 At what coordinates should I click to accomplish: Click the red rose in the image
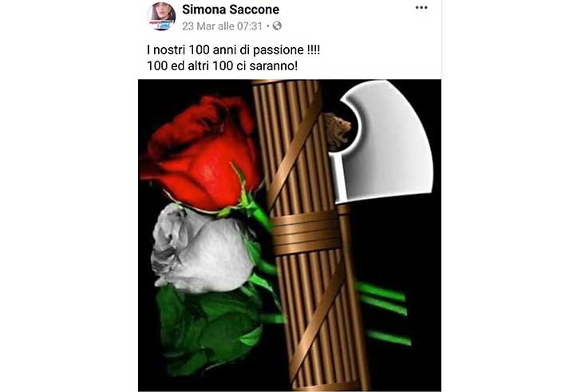point(200,152)
